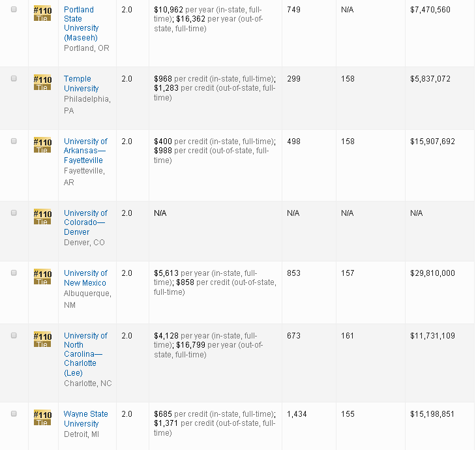Open the Portland State University (Maseeh) link
This screenshot has width=476, height=450.
coord(81,23)
